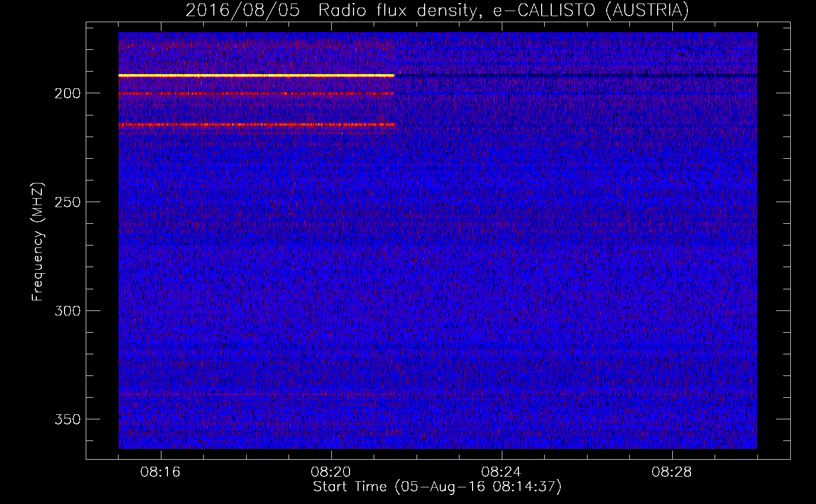Click the 'Start Time (05-Aug-16 08:14:37)' label
This screenshot has height=504, width=816.
point(437,487)
